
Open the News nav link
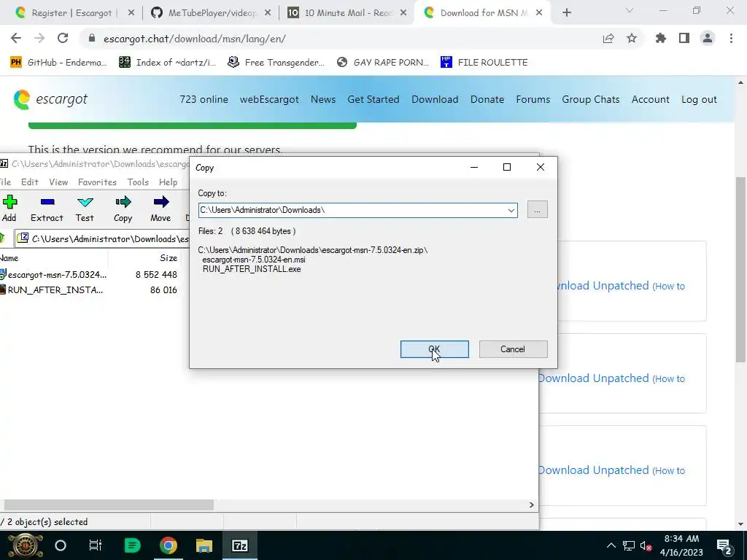pyautogui.click(x=323, y=99)
